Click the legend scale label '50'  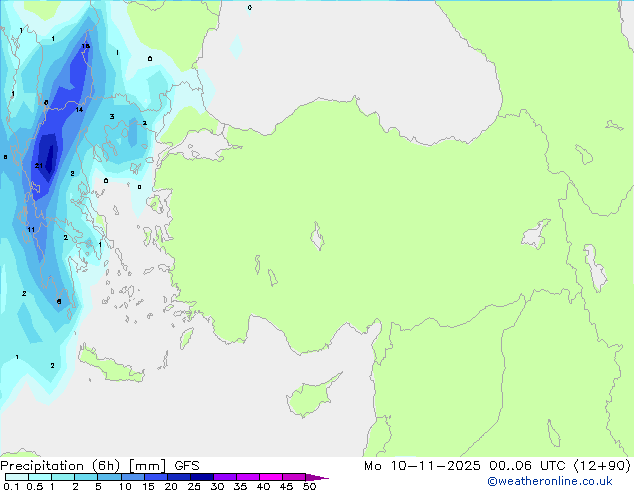[309, 486]
